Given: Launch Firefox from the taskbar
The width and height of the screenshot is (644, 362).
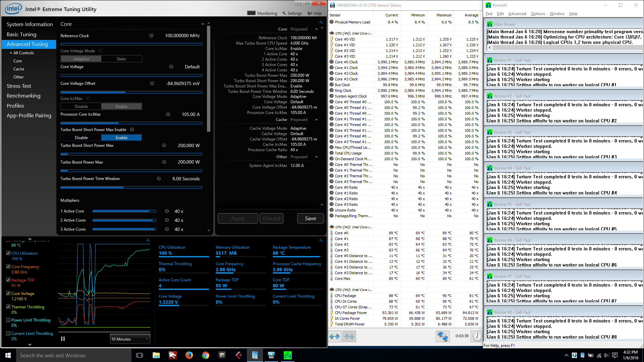Looking at the screenshot, I should (189, 355).
